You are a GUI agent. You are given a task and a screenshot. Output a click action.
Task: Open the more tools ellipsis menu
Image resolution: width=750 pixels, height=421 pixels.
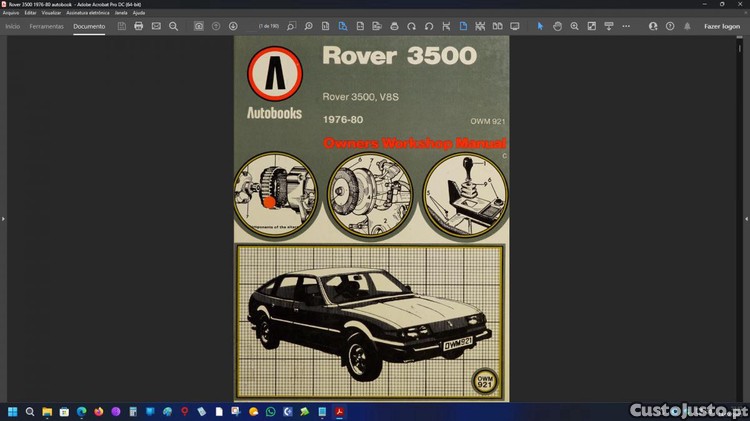click(x=627, y=26)
